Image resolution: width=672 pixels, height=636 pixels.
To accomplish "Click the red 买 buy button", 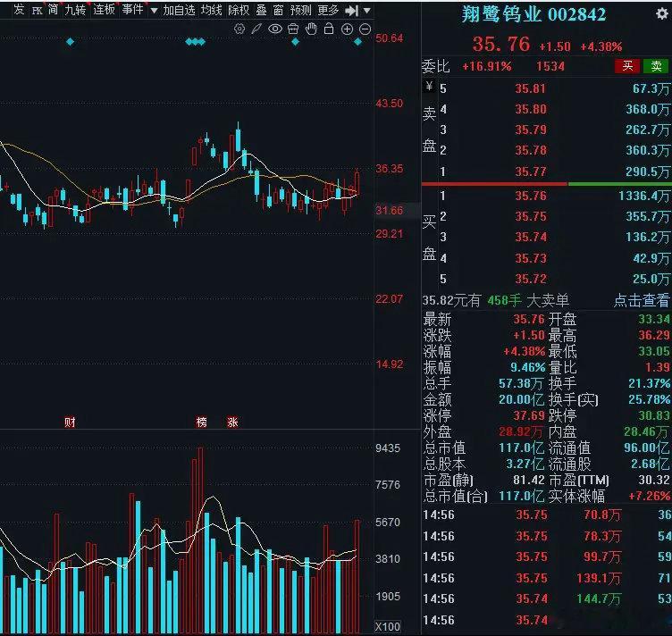I will 627,66.
